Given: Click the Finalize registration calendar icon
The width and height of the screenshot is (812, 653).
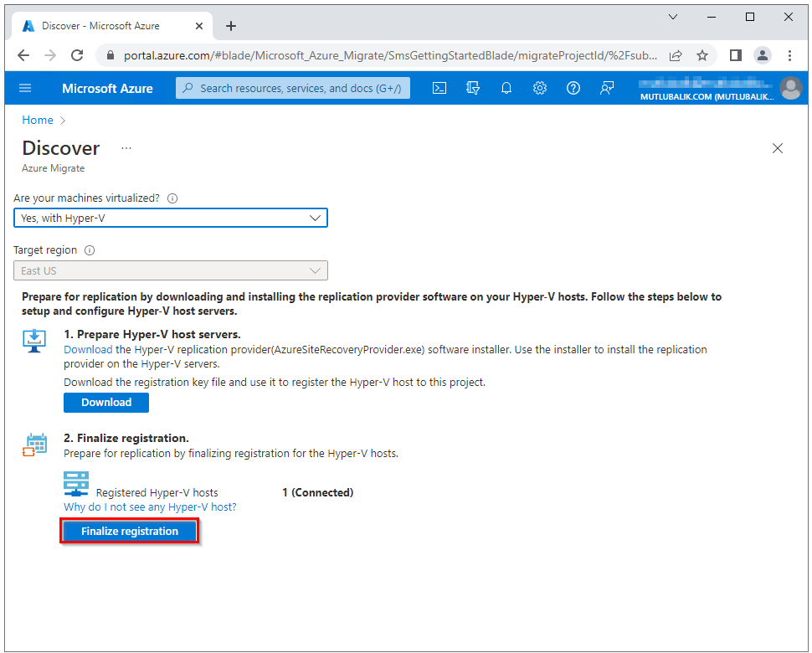Looking at the screenshot, I should [x=34, y=445].
